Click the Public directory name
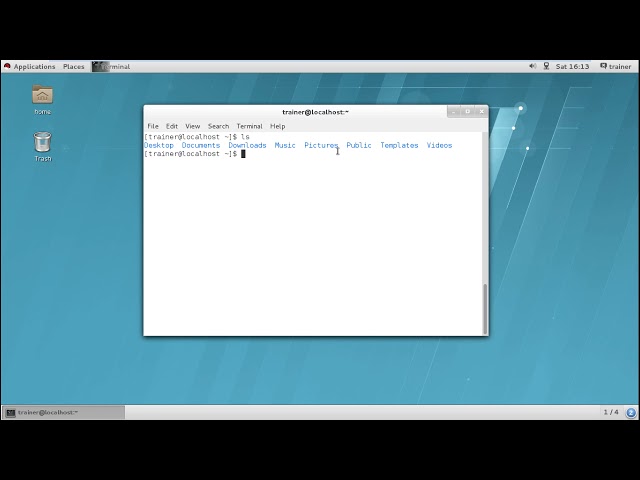Screen dimensions: 640x480 coord(359,145)
